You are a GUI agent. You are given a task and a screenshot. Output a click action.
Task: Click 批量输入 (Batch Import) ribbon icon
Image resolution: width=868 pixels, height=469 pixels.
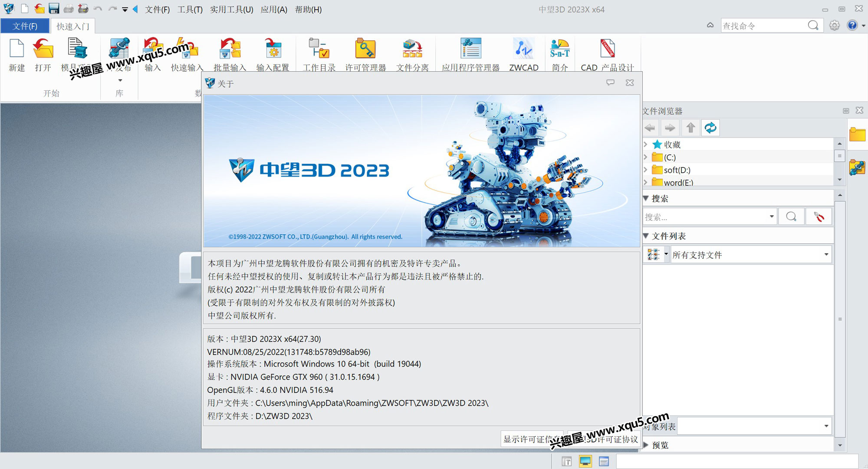coord(230,55)
